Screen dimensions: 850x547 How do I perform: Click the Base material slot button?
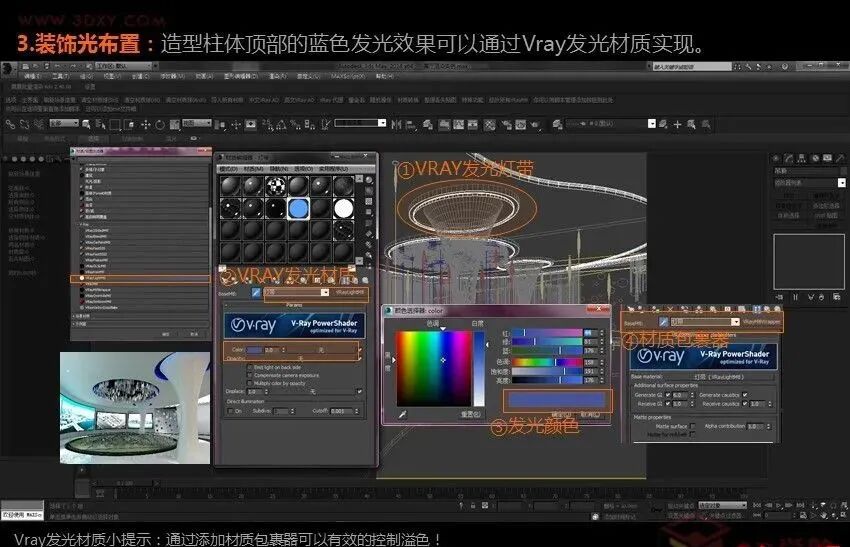pyautogui.click(x=719, y=376)
